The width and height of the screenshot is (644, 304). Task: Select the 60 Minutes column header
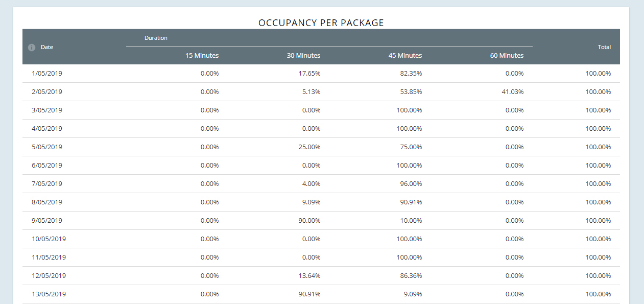pos(507,55)
